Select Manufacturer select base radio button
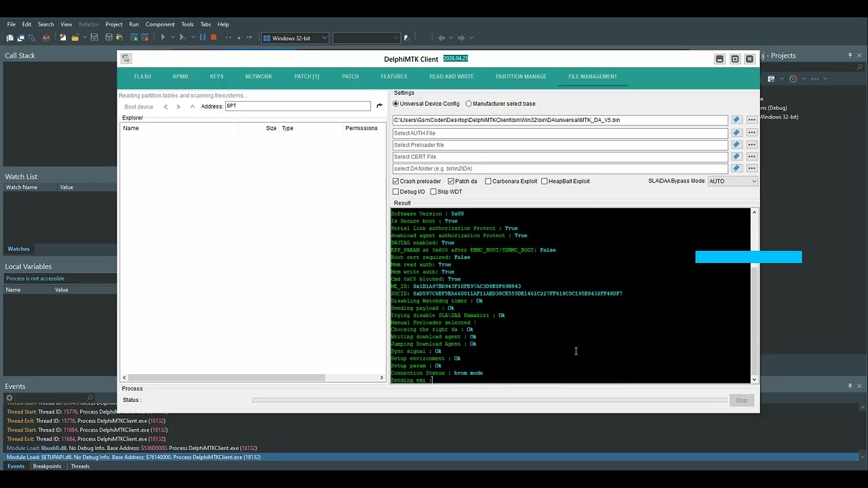The height and width of the screenshot is (488, 868). [x=468, y=104]
